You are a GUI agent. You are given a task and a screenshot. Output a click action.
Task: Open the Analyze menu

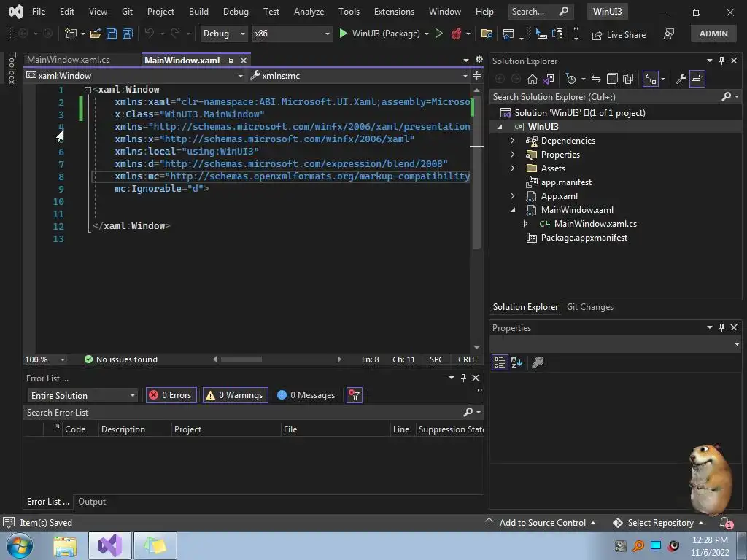tap(309, 12)
